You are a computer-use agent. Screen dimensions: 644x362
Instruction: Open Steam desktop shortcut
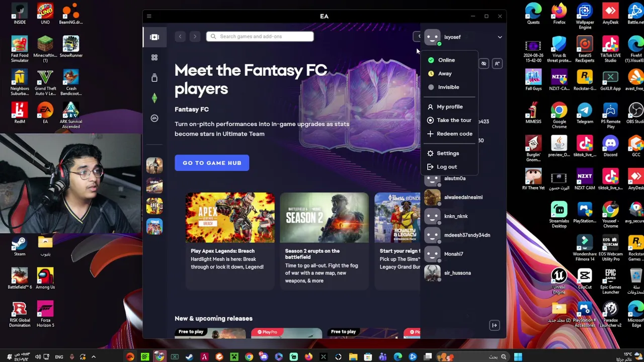click(x=19, y=247)
